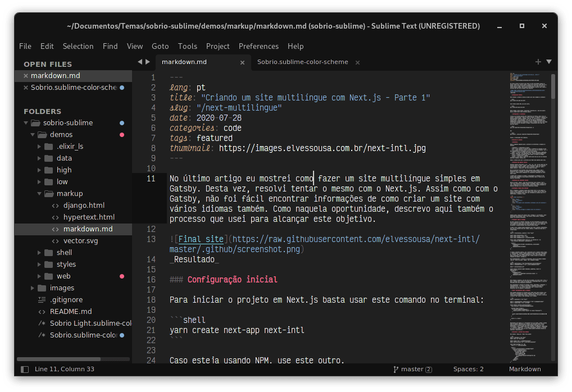The width and height of the screenshot is (572, 392).
Task: Click the data folder icon
Action: (49, 158)
